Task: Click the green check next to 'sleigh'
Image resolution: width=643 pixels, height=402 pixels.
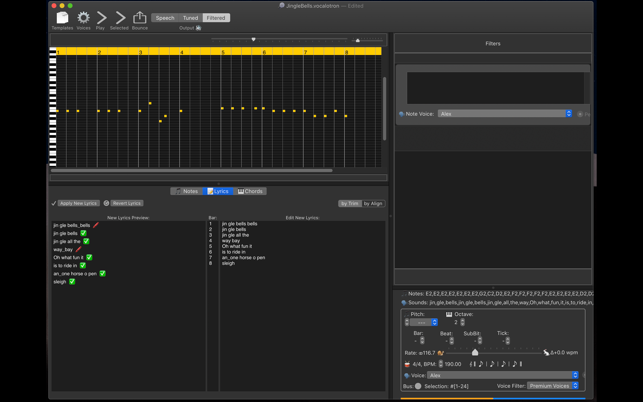Action: tap(72, 281)
